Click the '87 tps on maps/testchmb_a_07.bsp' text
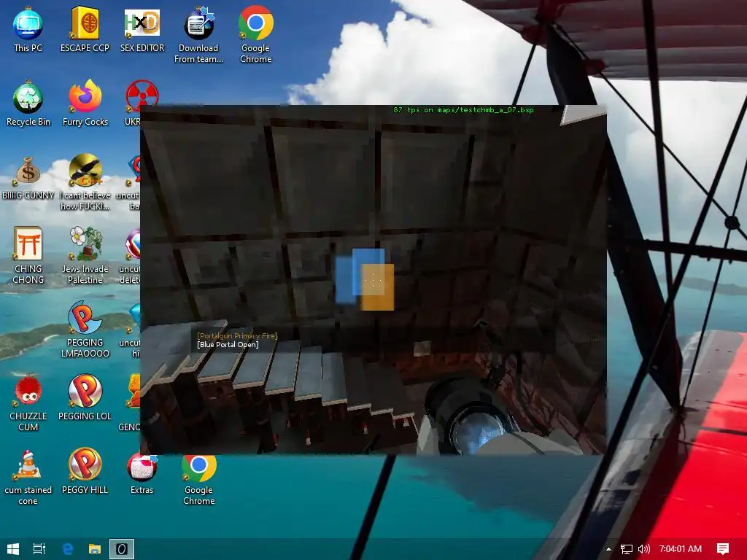Screen dimensions: 747x560 (x=463, y=110)
